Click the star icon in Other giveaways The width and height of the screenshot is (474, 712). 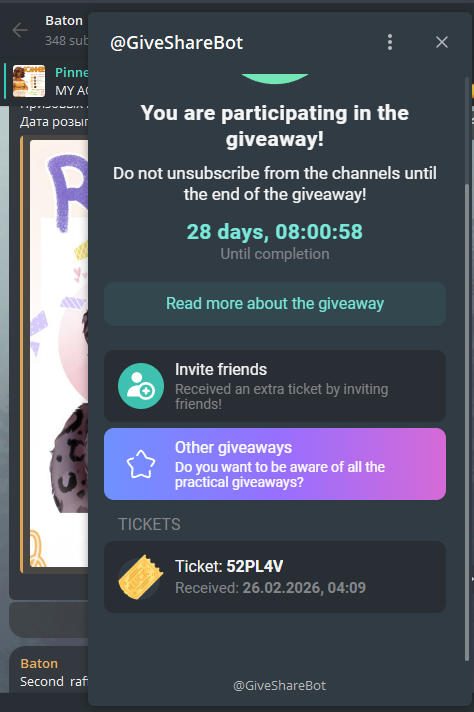[141, 464]
